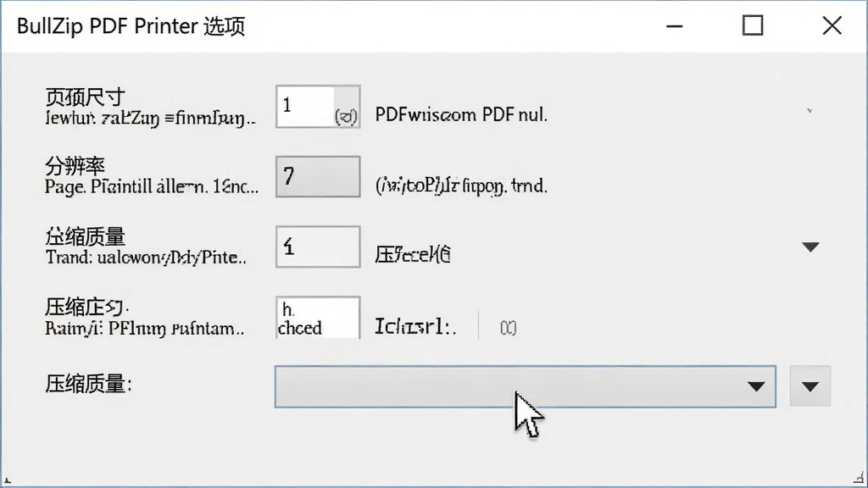Click the icon inside the 页须尺寸 field
Viewport: 868px width, 488px height.
(x=346, y=116)
